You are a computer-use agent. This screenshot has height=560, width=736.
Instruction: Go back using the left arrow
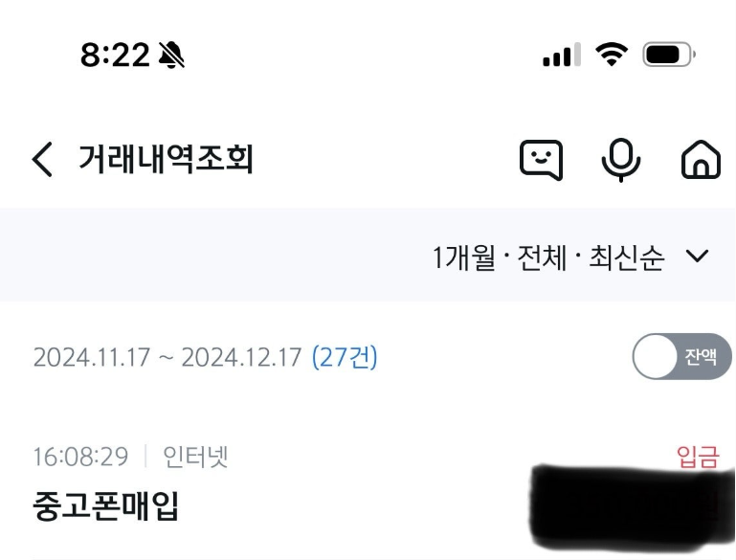[x=42, y=159]
